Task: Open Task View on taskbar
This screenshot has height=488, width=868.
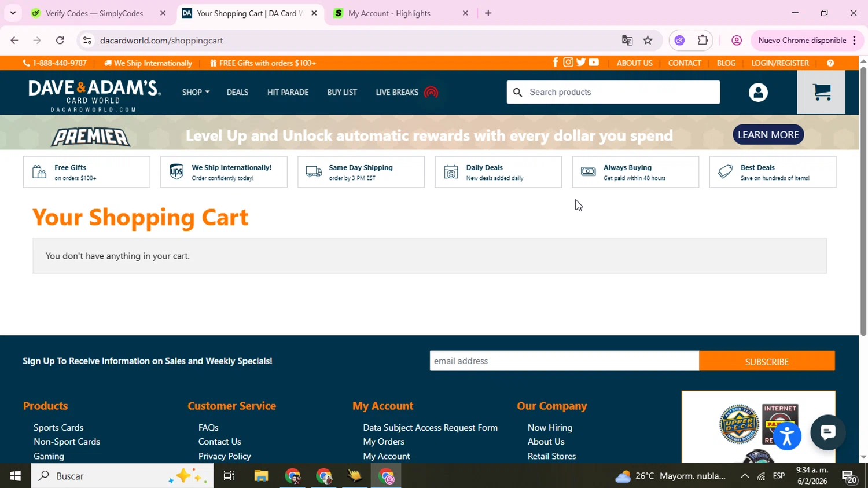Action: click(x=229, y=476)
